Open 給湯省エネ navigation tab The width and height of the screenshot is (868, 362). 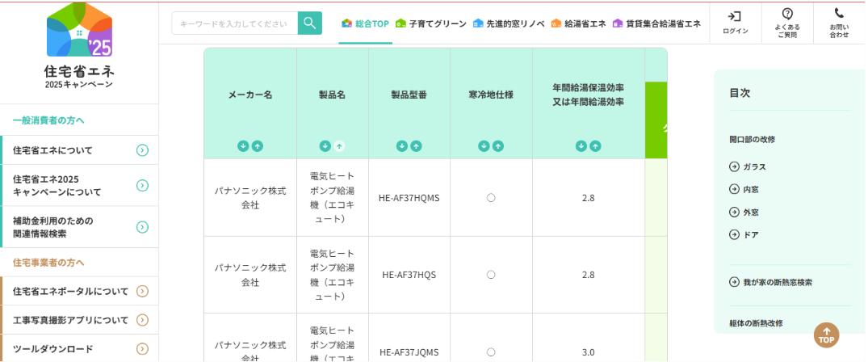578,24
